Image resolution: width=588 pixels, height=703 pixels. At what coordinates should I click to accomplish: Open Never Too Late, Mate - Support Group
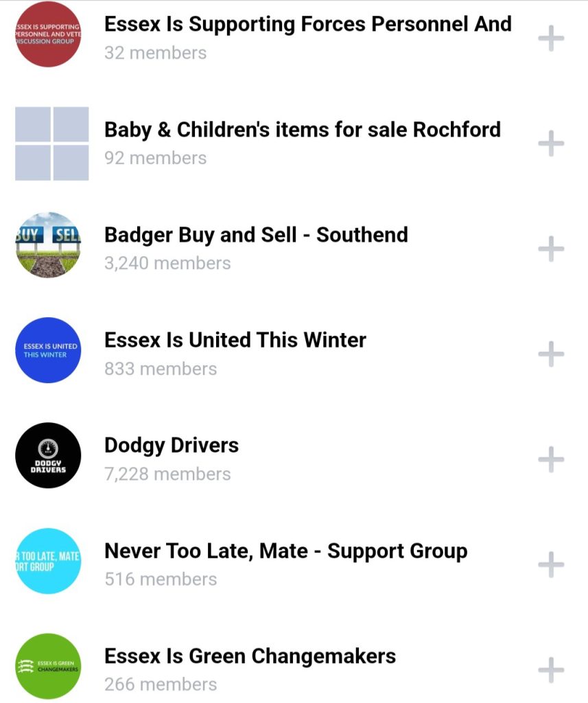pos(285,551)
